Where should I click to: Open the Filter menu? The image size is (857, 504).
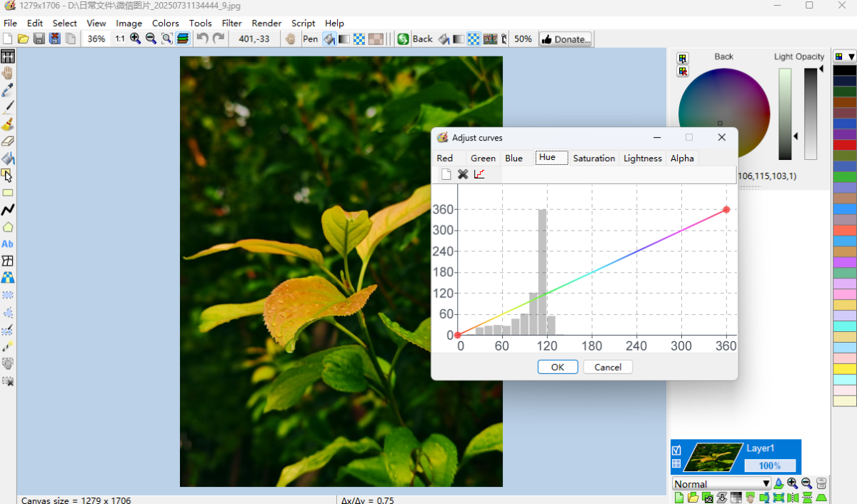(231, 23)
